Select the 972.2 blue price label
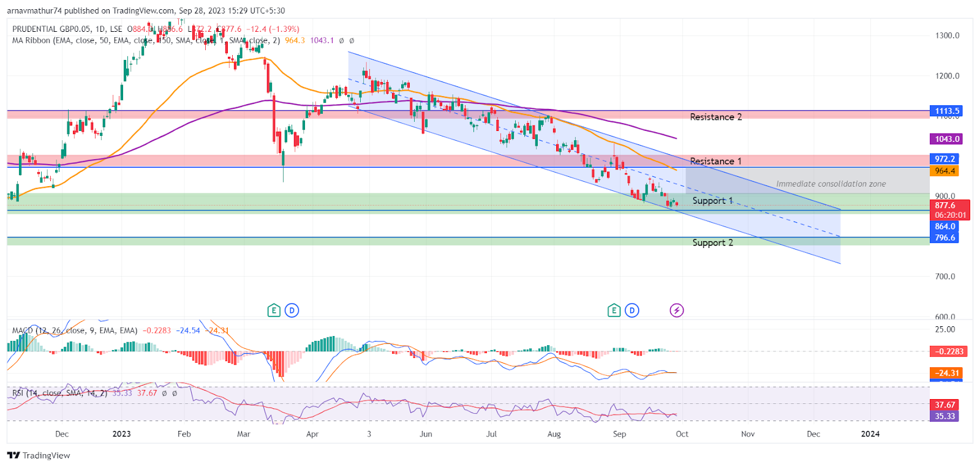The height and width of the screenshot is (467, 980). 944,159
